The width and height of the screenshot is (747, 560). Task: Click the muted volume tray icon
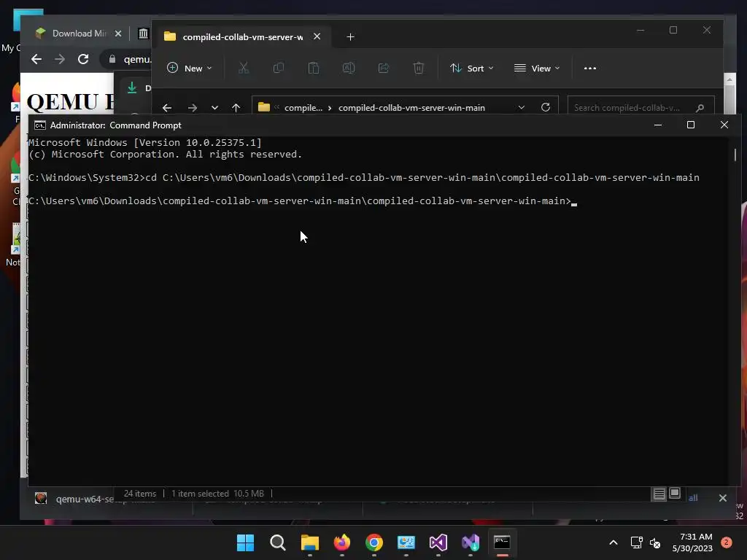[x=655, y=542]
